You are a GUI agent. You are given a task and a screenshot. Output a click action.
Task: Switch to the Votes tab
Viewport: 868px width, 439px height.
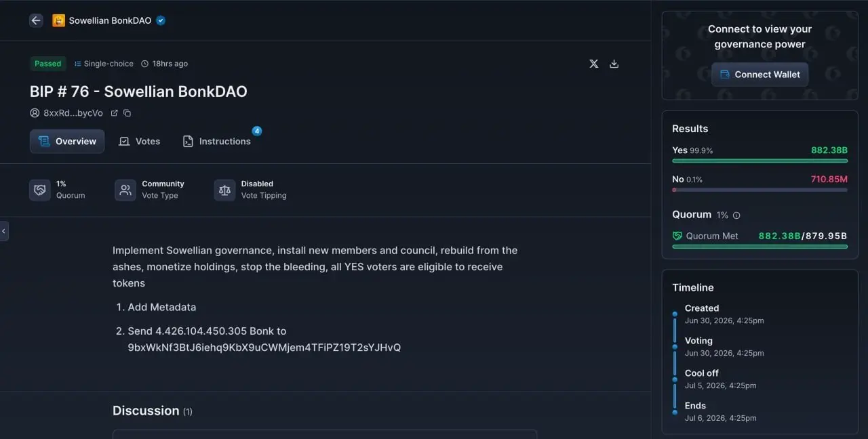click(x=140, y=142)
